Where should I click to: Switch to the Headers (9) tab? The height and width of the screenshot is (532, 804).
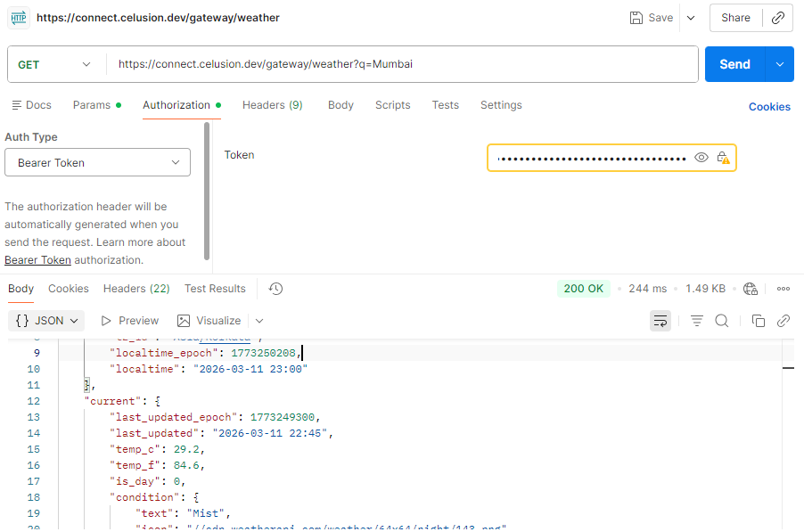[272, 104]
